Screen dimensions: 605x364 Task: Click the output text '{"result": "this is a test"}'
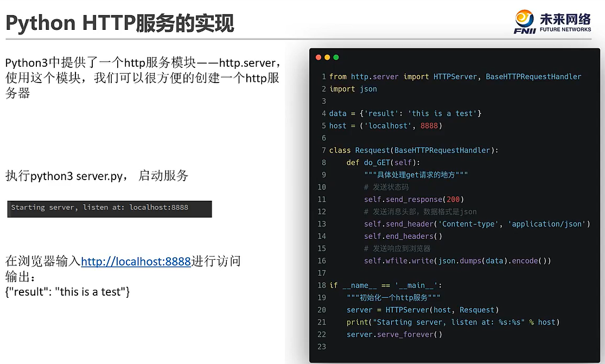(x=67, y=292)
